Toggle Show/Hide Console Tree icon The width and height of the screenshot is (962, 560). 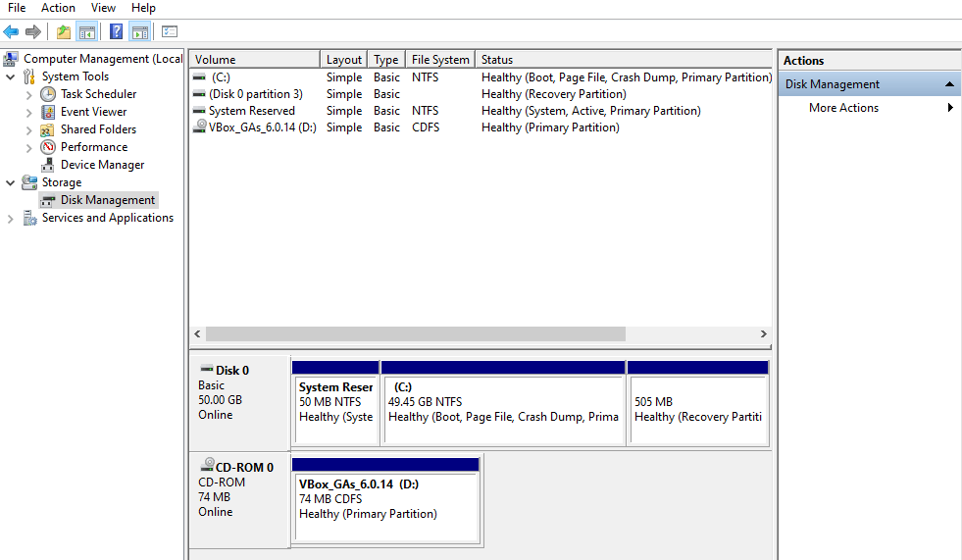point(87,32)
